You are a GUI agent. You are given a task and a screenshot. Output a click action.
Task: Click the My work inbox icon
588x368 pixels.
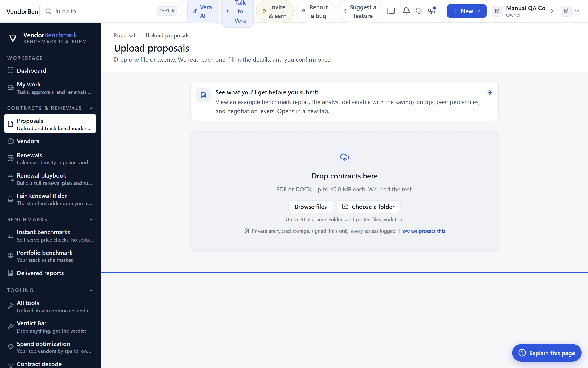pyautogui.click(x=10, y=88)
